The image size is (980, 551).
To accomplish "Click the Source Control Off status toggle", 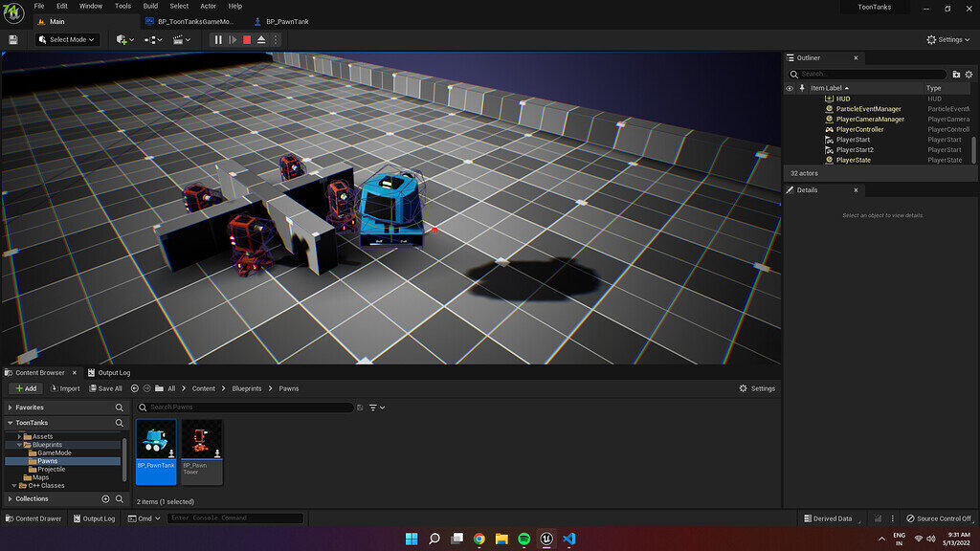I will (x=941, y=518).
